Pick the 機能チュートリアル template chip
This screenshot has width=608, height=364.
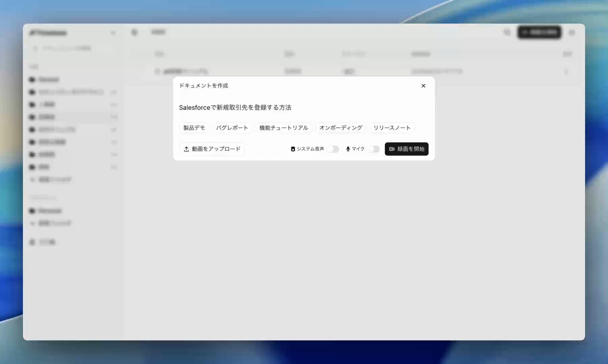[284, 128]
